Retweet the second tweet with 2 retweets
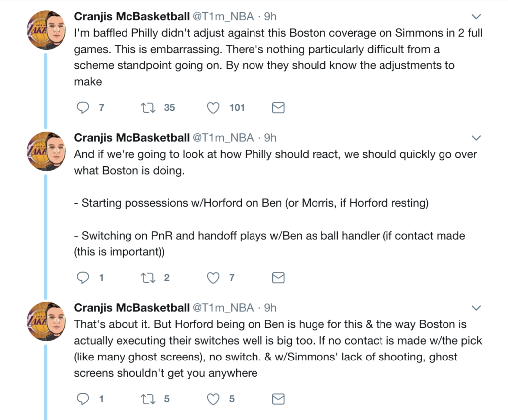 (x=147, y=278)
